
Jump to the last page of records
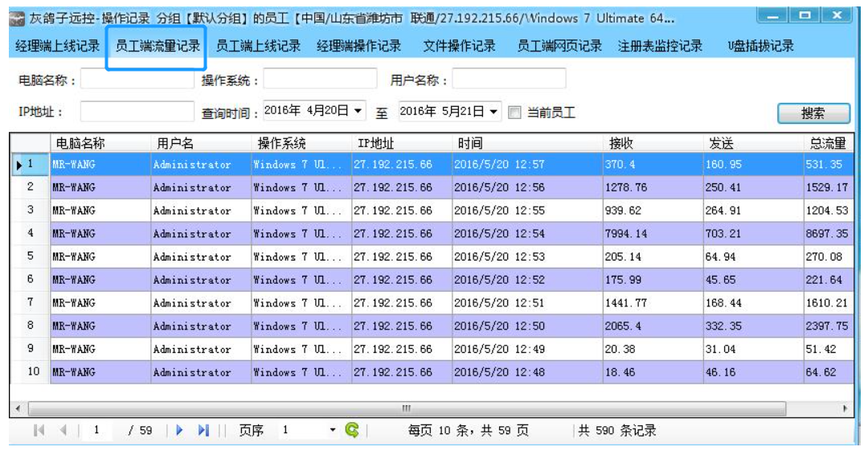tap(203, 431)
